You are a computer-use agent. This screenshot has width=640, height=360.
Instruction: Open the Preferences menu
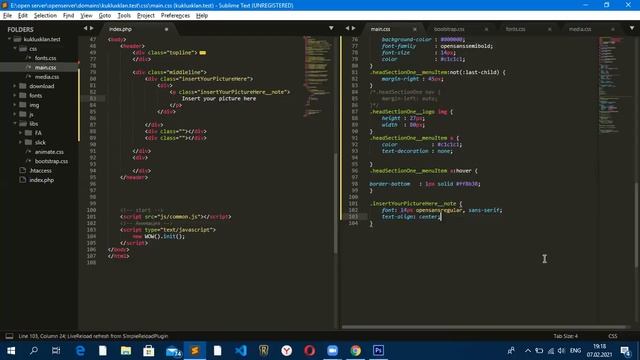[x=176, y=16]
